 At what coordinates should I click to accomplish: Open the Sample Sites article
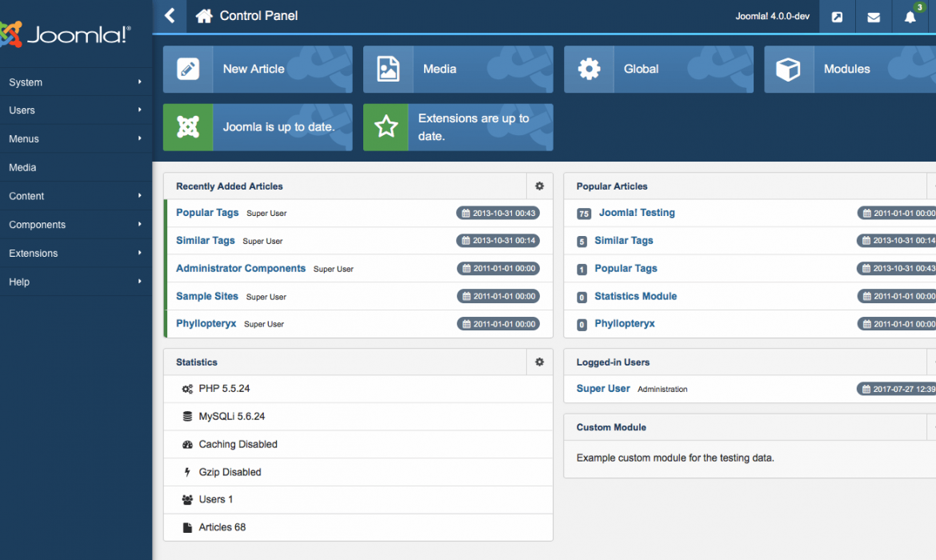pos(207,296)
